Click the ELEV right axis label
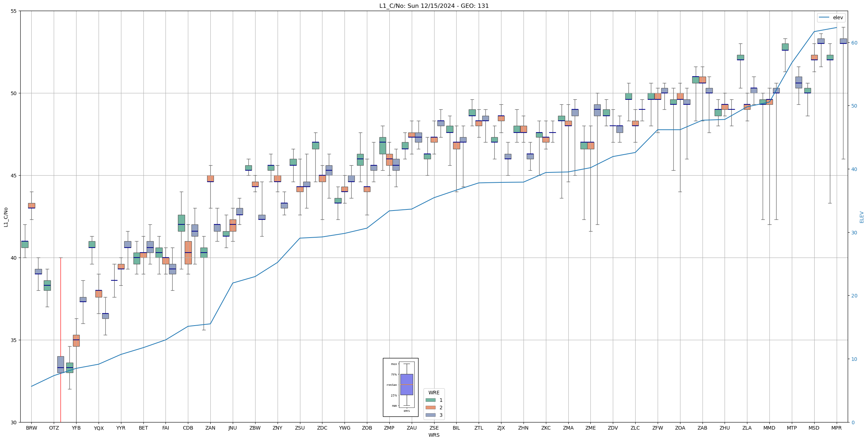 [x=862, y=217]
